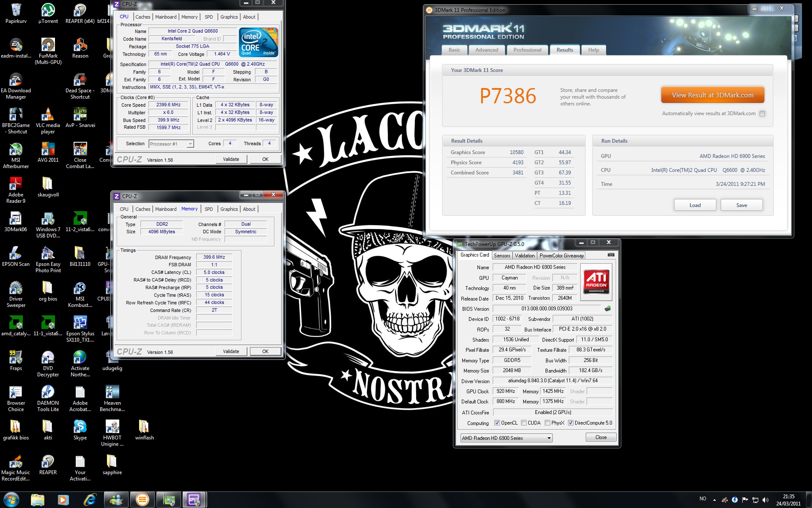Open the AVG 2011 desktop icon
Screen dimensions: 812x508
coord(48,152)
